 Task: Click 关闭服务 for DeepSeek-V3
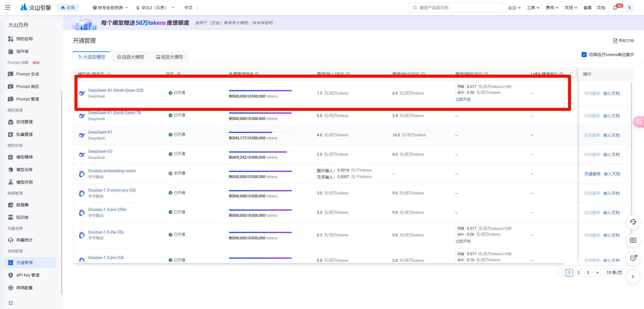[x=592, y=154]
